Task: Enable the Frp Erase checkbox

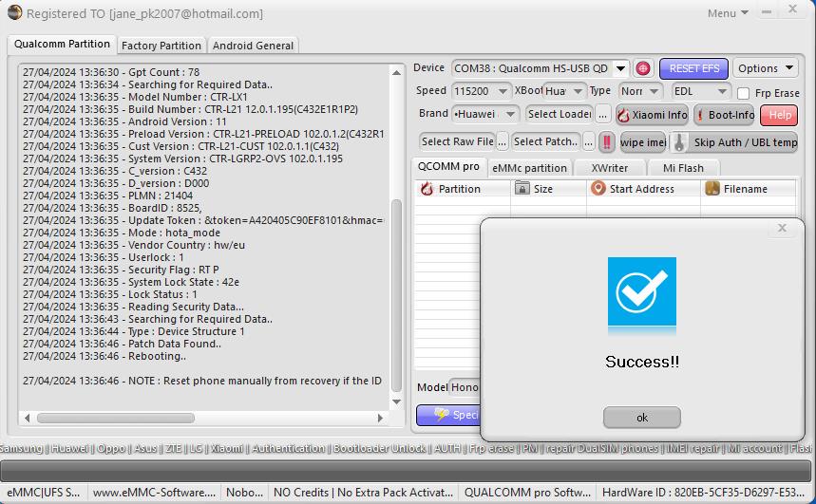Action: click(744, 94)
